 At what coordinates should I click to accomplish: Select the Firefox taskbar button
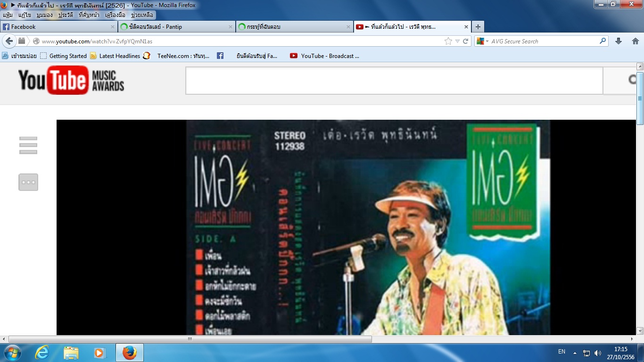pos(130,353)
